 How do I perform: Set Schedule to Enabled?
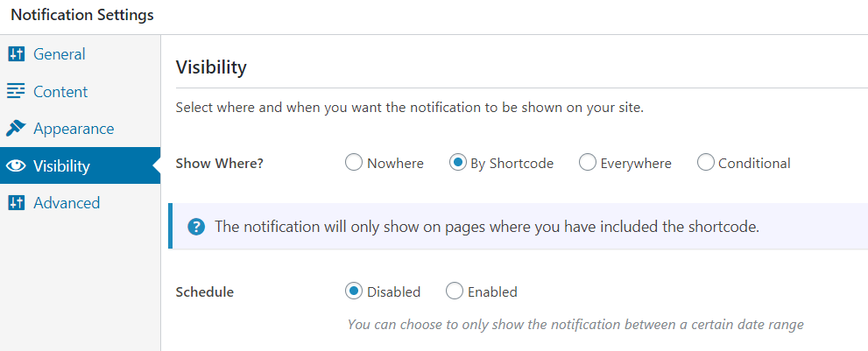click(x=454, y=291)
